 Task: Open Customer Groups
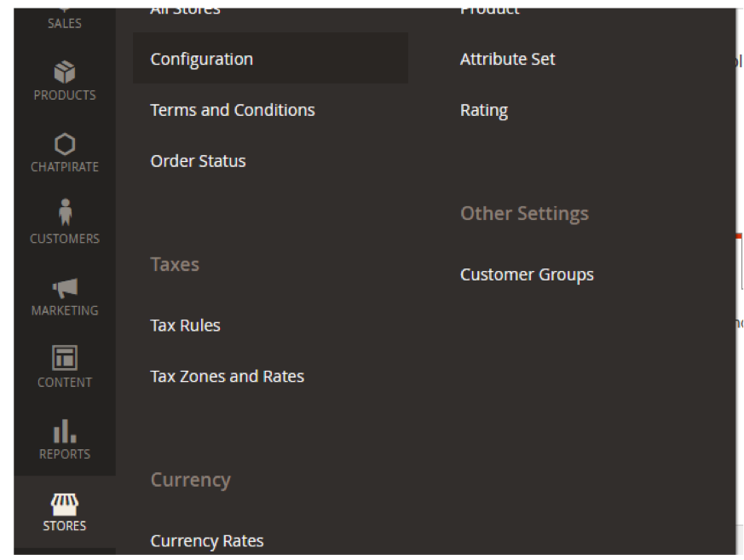point(526,274)
